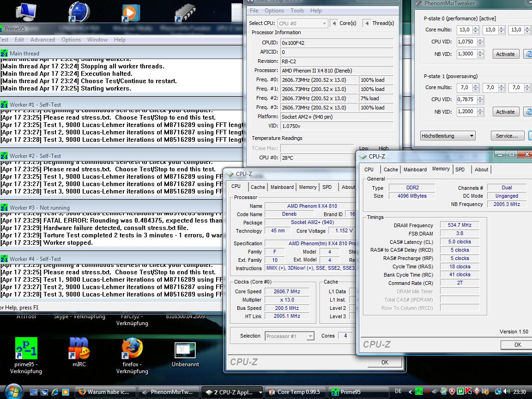Click the Main thread window icon
Viewport: 532px width, 399px height.
coord(4,53)
